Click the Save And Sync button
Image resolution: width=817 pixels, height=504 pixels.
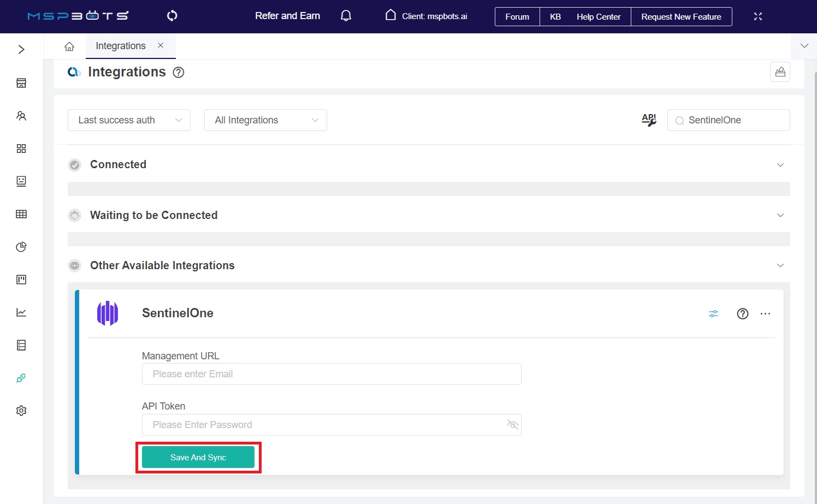198,457
